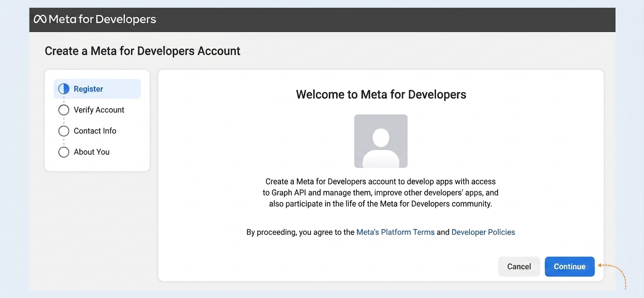Go to the Contact Info step
The image size is (644, 298).
(95, 131)
